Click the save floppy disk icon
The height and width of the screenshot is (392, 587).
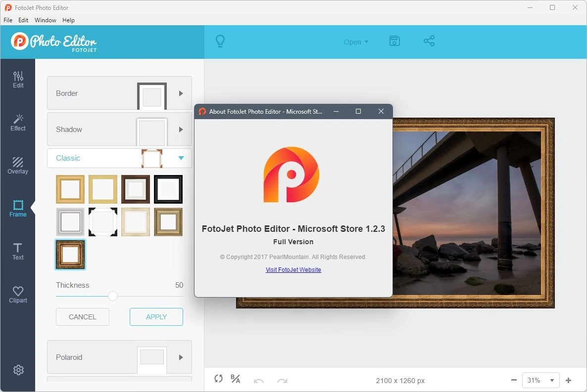pyautogui.click(x=394, y=41)
